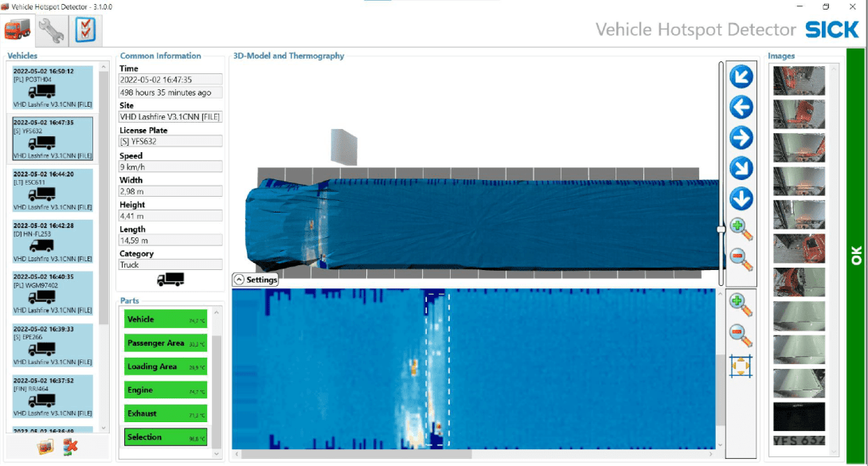This screenshot has width=868, height=466.
Task: Open the vehicle overview truck tab
Action: coord(18,30)
